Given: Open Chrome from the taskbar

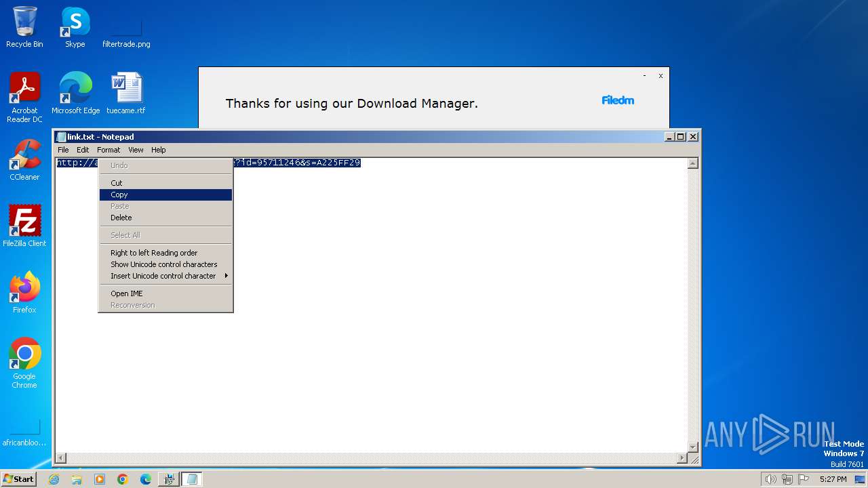Looking at the screenshot, I should (x=123, y=479).
